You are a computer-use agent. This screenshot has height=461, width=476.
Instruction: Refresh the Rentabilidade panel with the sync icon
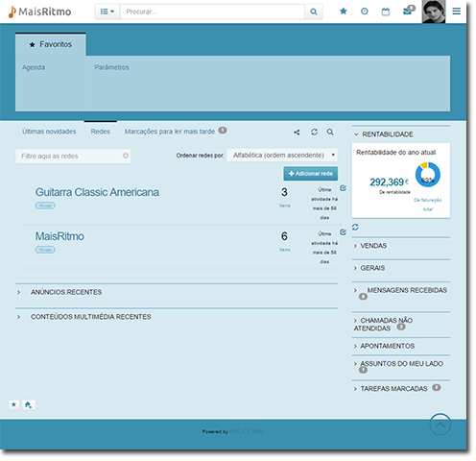(355, 228)
